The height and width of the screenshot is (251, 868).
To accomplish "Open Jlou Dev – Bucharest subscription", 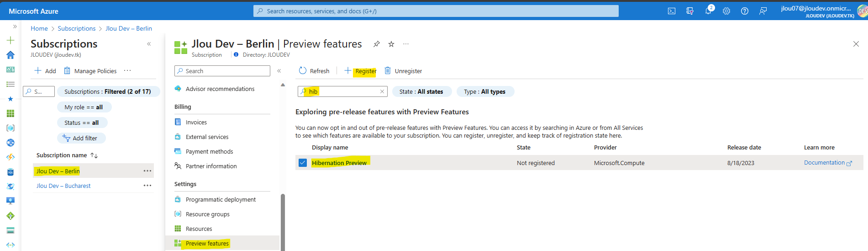I will [x=63, y=186].
